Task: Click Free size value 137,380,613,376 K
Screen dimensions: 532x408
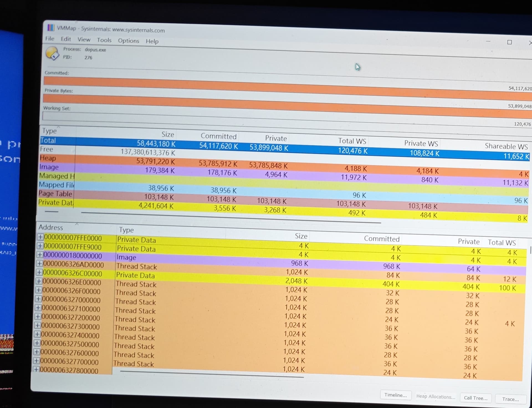Action: pyautogui.click(x=148, y=152)
